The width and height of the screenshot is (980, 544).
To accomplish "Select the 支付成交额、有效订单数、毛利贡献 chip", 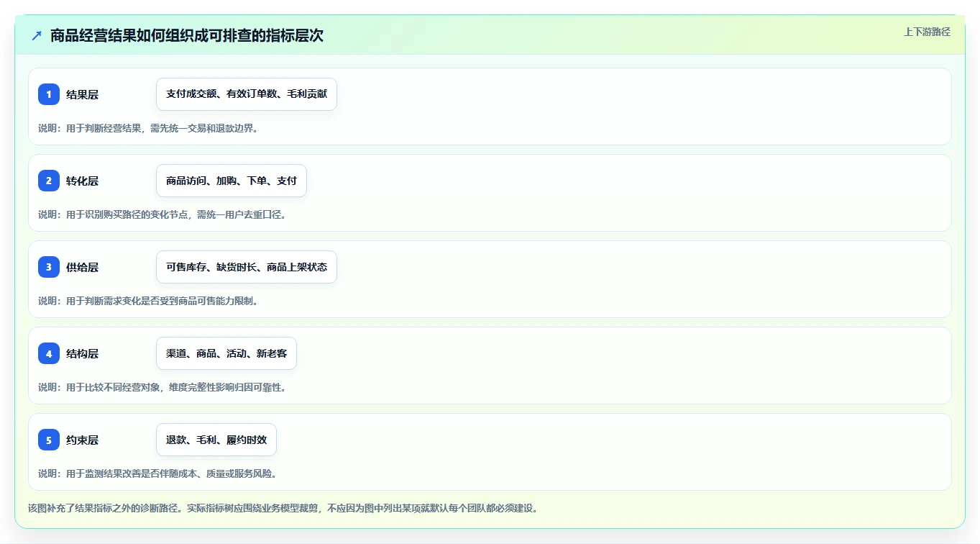I will tap(247, 94).
